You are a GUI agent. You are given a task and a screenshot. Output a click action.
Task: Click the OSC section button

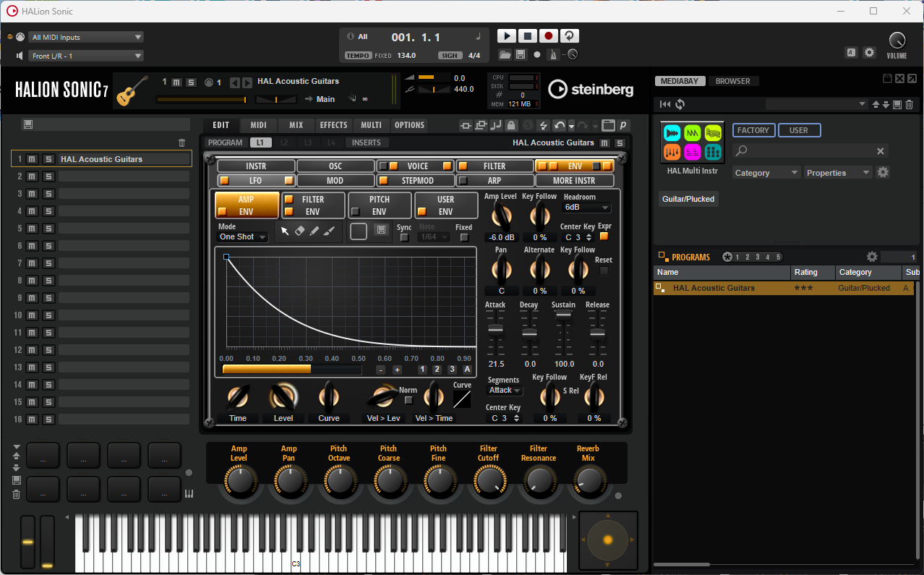point(335,166)
